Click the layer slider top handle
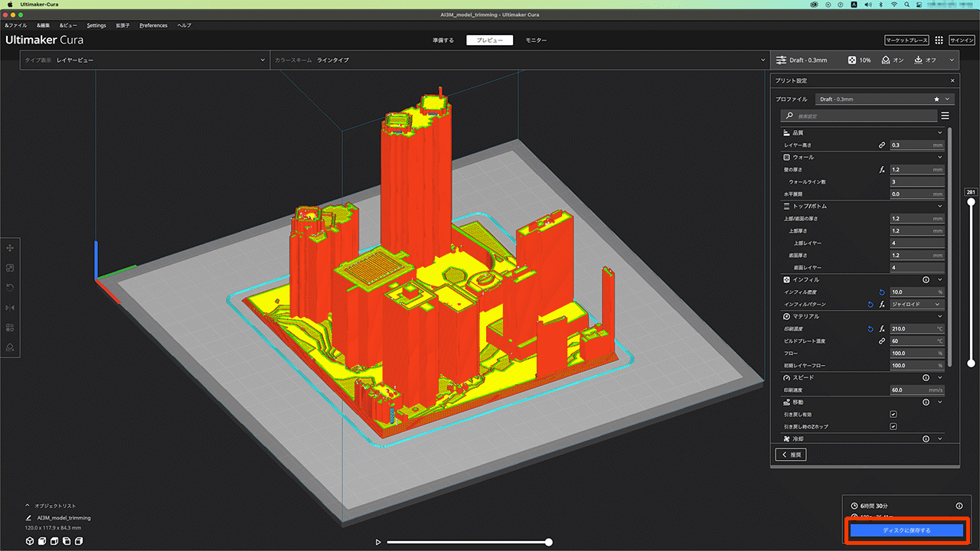The height and width of the screenshot is (551, 980). click(971, 202)
